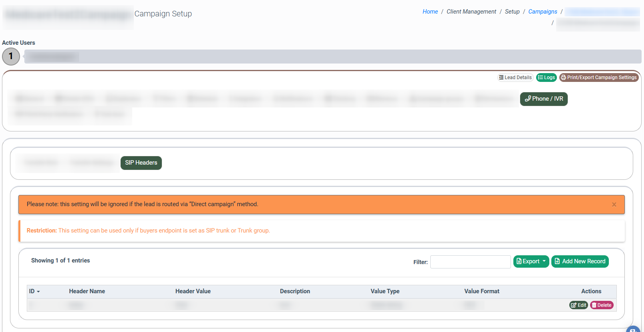Screen dimensions: 644x332
Task: Focus the Filter text field
Action: 470,262
